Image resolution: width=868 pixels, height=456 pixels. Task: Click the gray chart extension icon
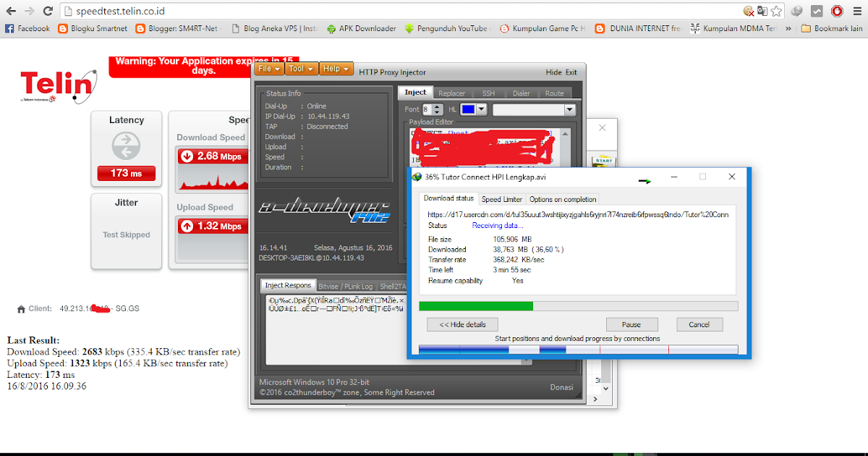[x=817, y=11]
